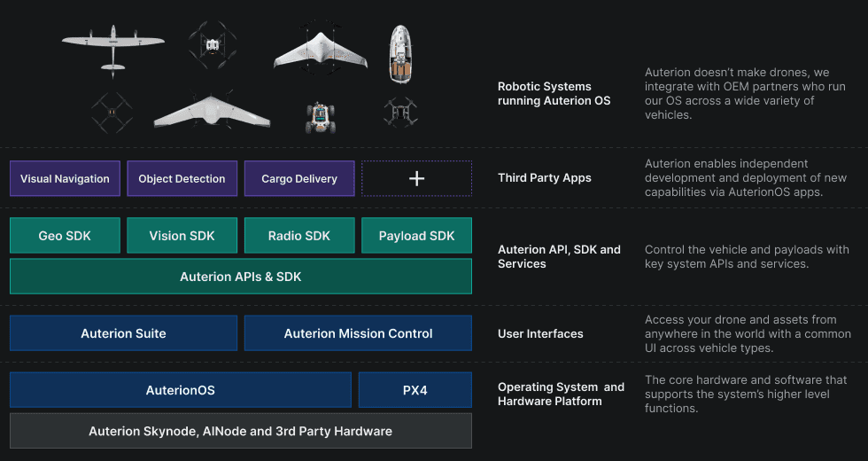The image size is (868, 461).
Task: Open the Auterion Suite block
Action: tap(123, 333)
